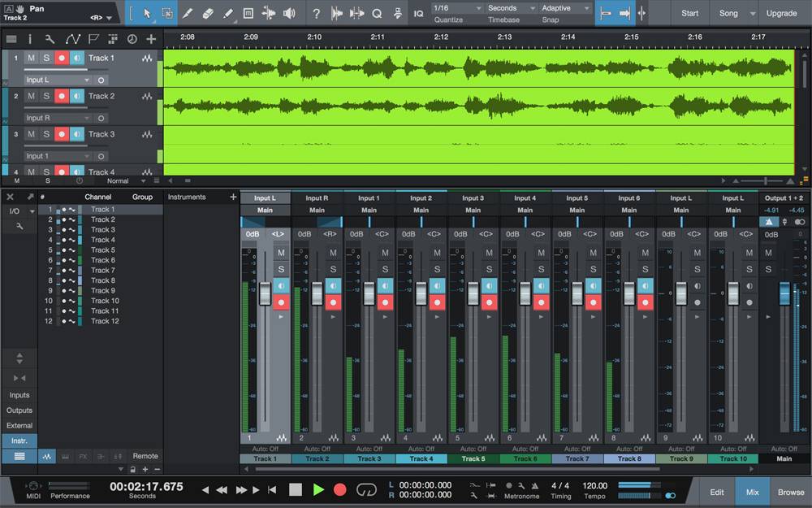This screenshot has width=812, height=508.
Task: Toggle record arm on Track 3
Action: [62, 134]
